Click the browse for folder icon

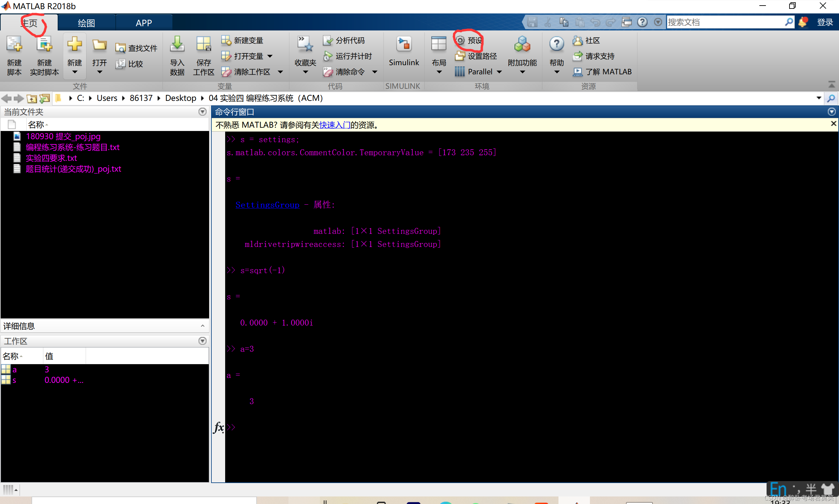click(x=45, y=99)
